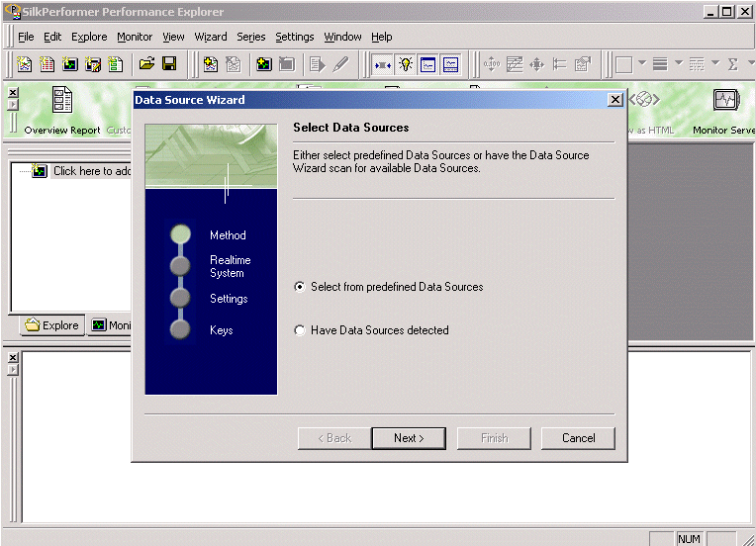Click the Method step circle in wizard
Image resolution: width=756 pixels, height=546 pixels.
(180, 234)
